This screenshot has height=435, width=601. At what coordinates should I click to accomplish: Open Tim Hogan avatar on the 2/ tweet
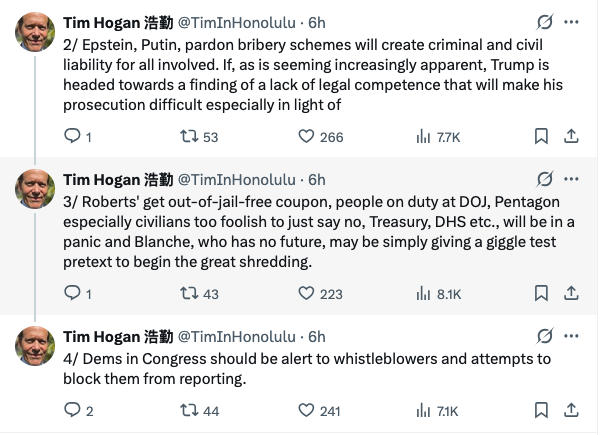36,34
